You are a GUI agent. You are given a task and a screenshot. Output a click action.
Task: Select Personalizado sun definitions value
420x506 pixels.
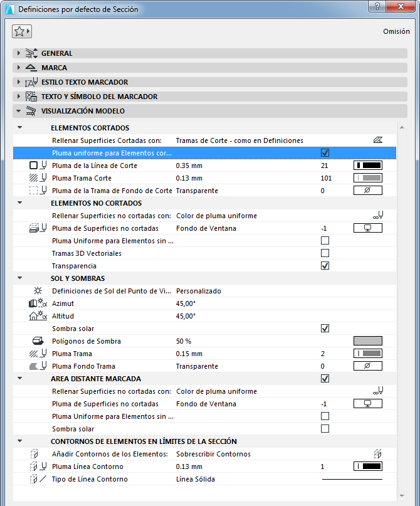point(199,291)
